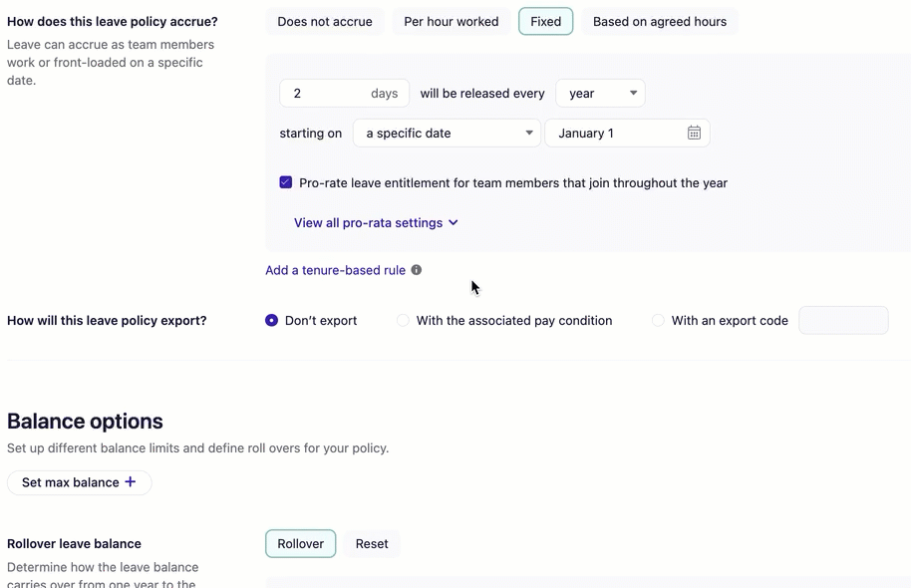Open the year release frequency dropdown

(x=600, y=94)
